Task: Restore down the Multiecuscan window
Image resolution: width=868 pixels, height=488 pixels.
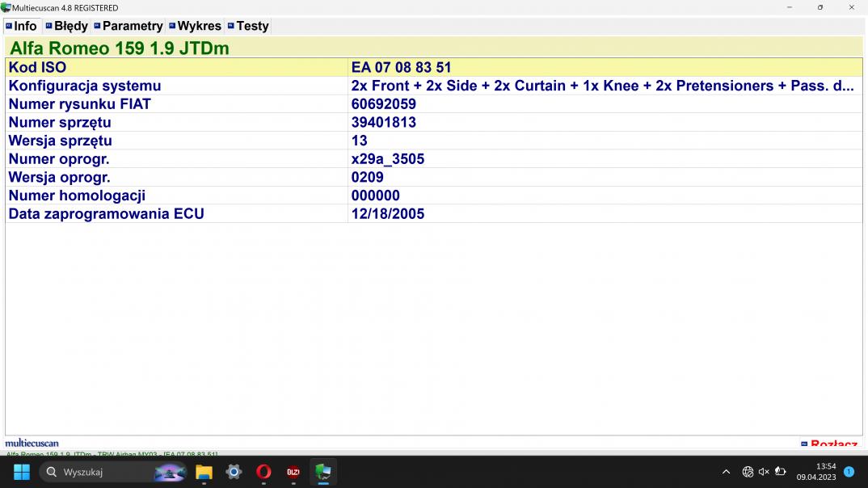Action: 820,8
